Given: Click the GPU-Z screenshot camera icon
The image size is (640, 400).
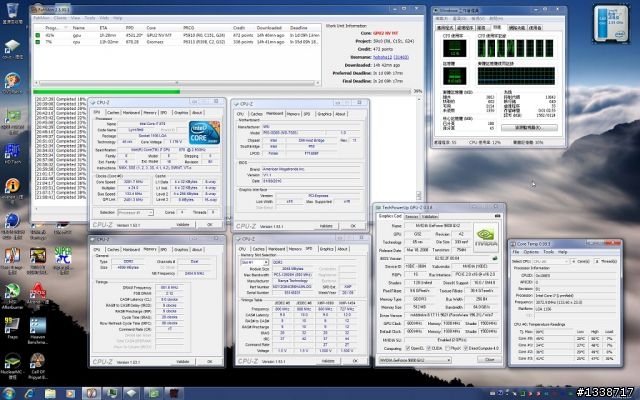Looking at the screenshot, I should click(x=497, y=216).
